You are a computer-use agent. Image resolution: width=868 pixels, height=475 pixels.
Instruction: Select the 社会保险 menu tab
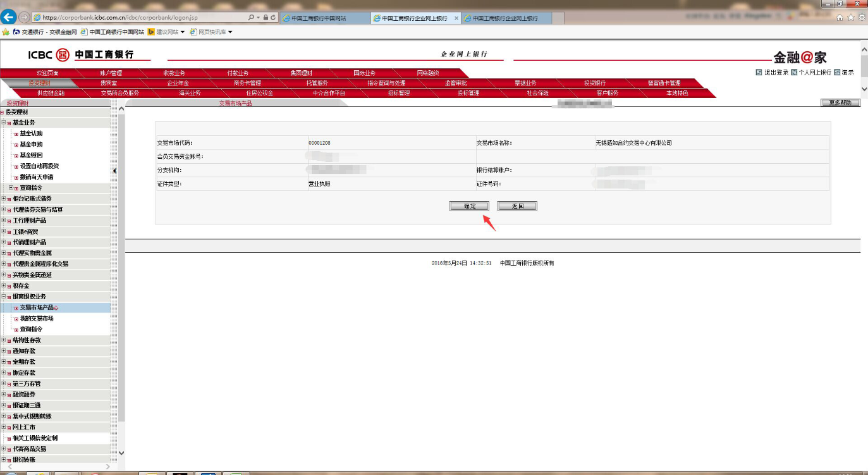537,93
